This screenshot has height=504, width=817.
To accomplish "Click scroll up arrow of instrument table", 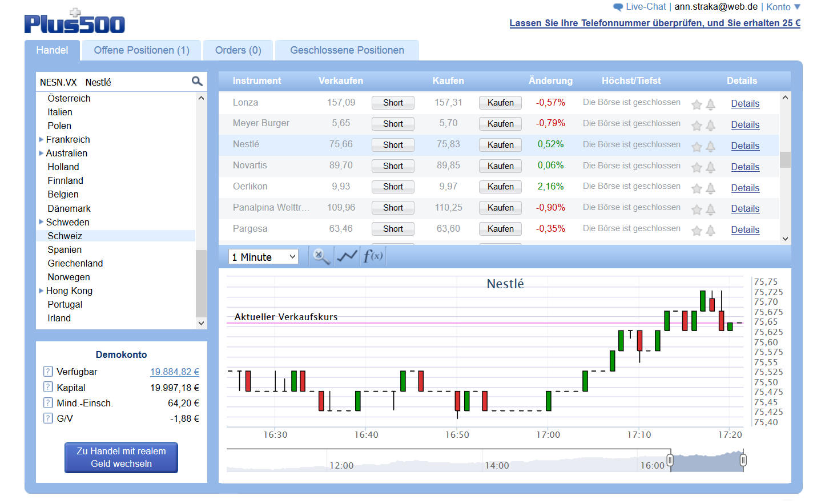I will [x=785, y=98].
